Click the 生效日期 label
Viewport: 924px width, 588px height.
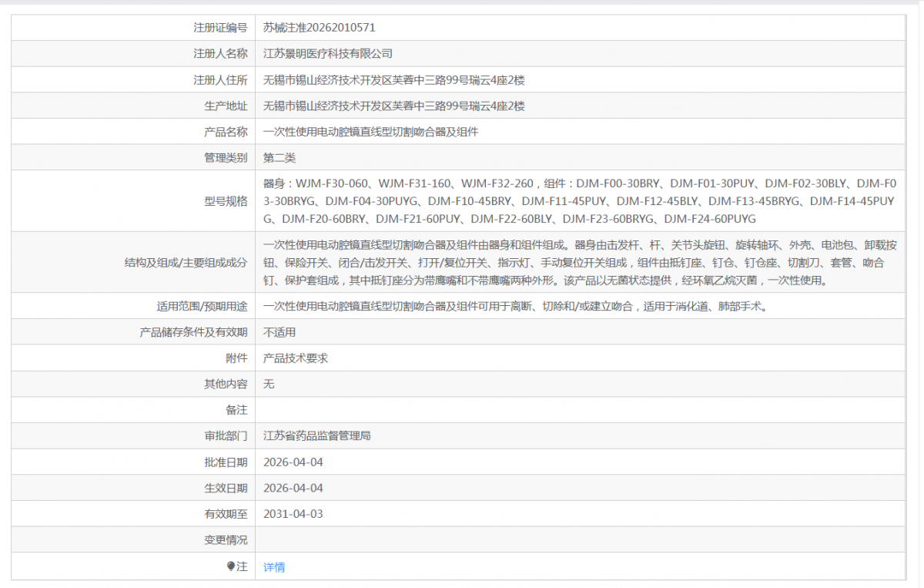point(226,488)
